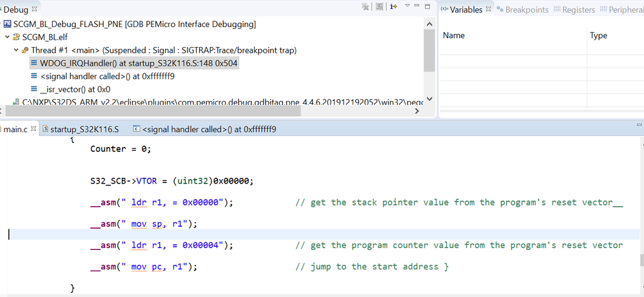644x297 pixels.
Task: Click the Debug tree scroll up arrow
Action: (429, 24)
